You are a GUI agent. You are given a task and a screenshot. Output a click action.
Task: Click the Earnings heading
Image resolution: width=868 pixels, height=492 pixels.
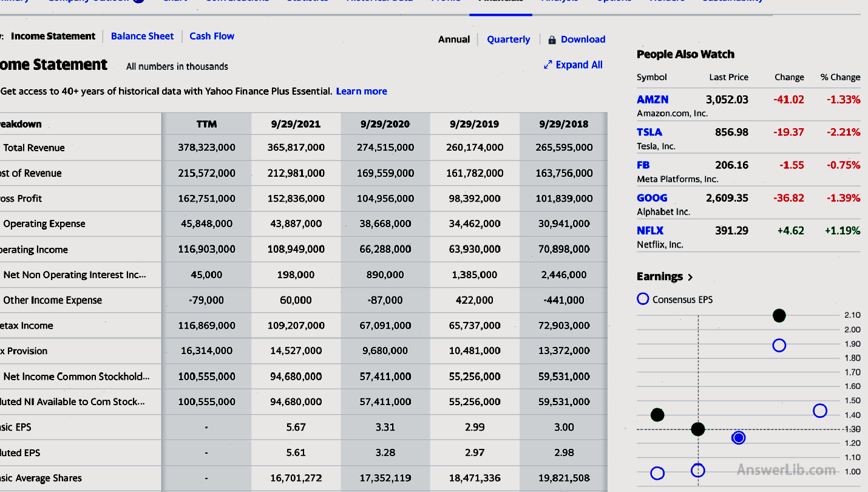pos(660,277)
